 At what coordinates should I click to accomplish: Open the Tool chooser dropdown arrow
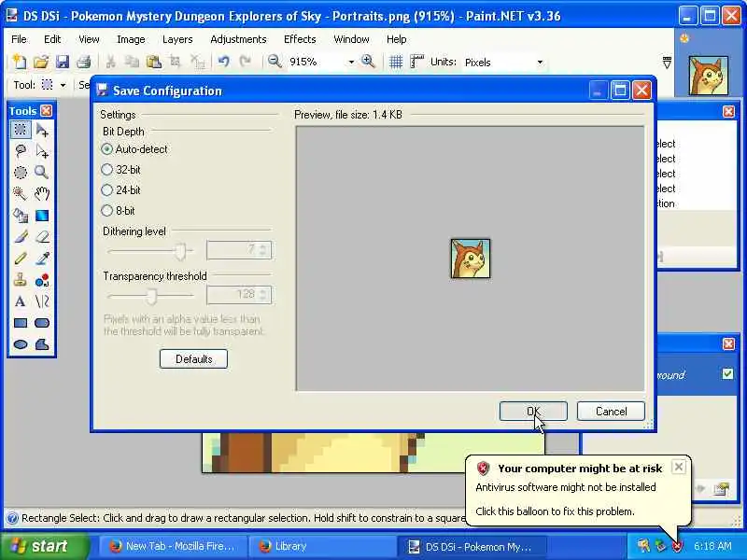(x=63, y=85)
